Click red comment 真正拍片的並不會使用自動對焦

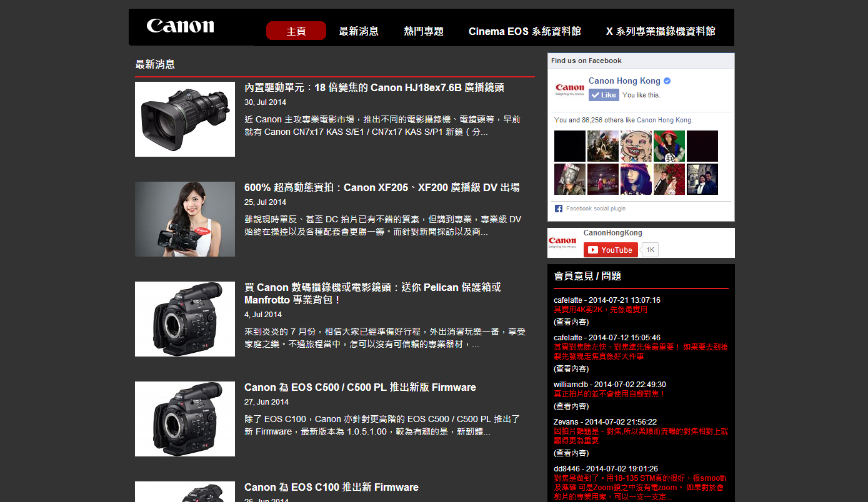pyautogui.click(x=610, y=394)
